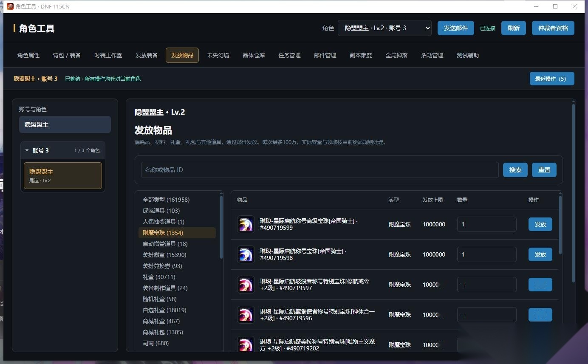Open 仲裁者资格
The width and height of the screenshot is (588, 364).
click(553, 28)
